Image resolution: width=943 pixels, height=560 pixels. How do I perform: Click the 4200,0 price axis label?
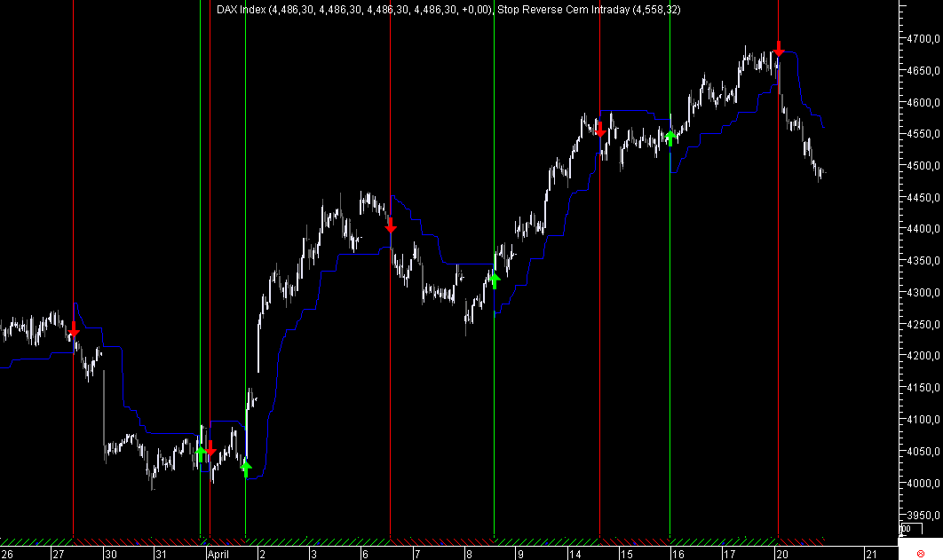tap(923, 356)
